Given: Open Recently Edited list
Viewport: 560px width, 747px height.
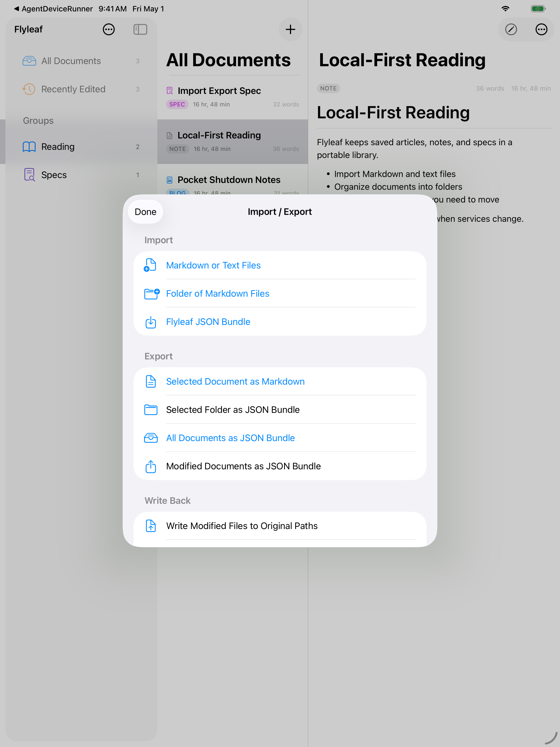Looking at the screenshot, I should coord(81,89).
